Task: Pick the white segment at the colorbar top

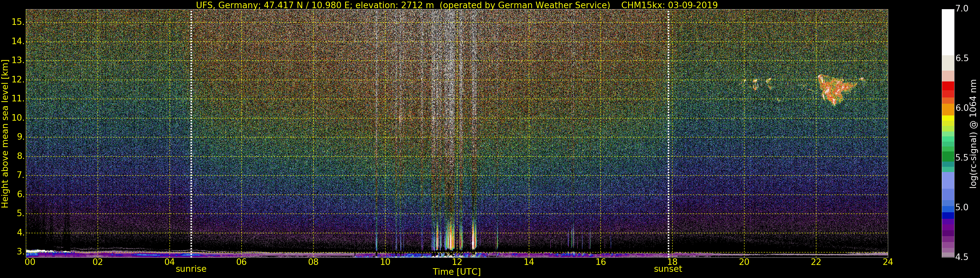Action: 948,32
